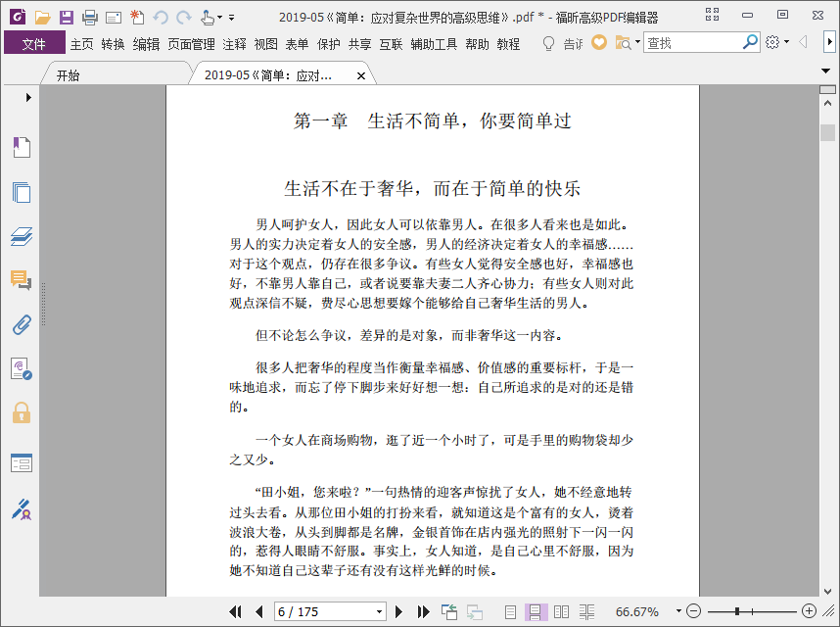This screenshot has width=840, height=627.
Task: Open the Certificate pen panel icon
Action: tap(22, 509)
